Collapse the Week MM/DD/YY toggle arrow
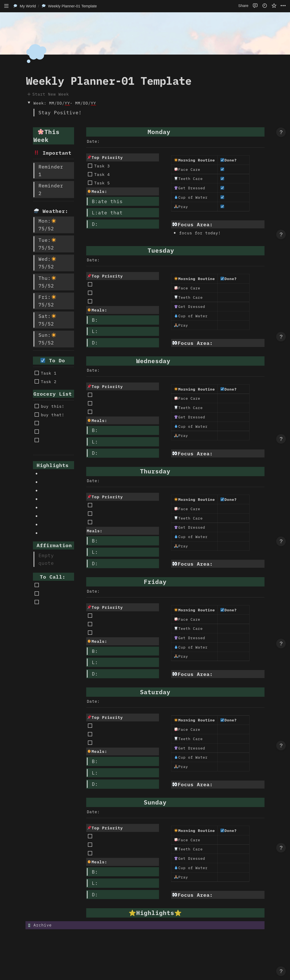290x980 pixels. [29, 103]
